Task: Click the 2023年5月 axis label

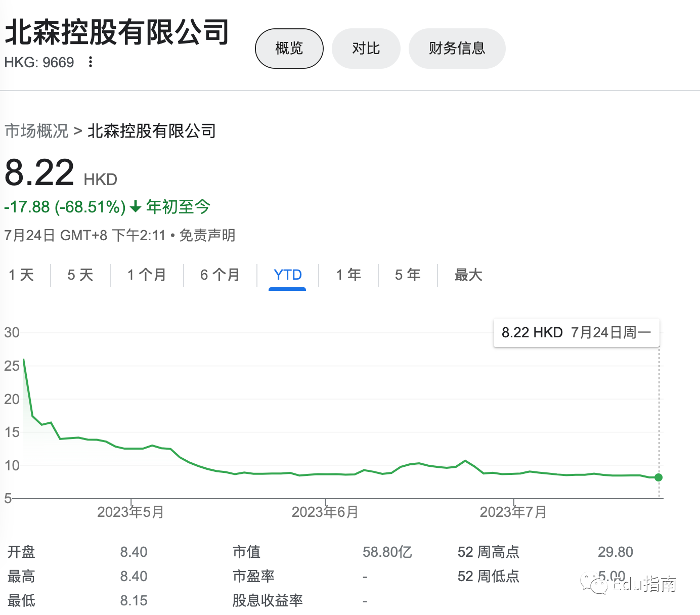Action: pyautogui.click(x=130, y=512)
